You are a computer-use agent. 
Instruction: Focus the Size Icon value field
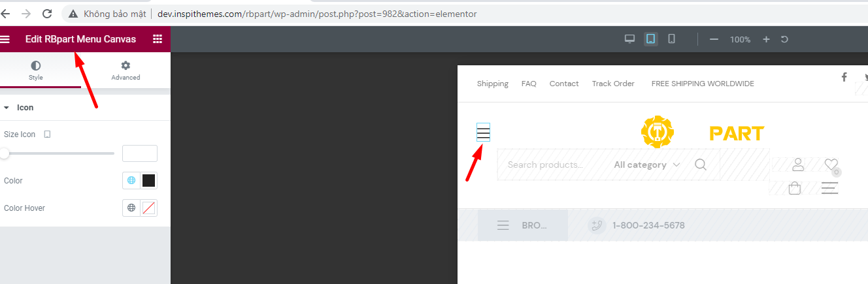(x=140, y=153)
